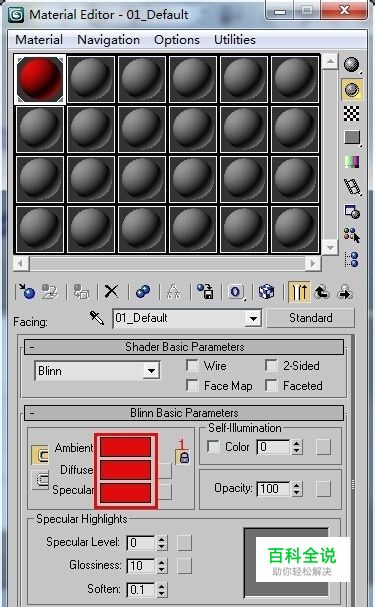The width and height of the screenshot is (375, 607).
Task: Click the Glossiness map button
Action: [x=184, y=566]
